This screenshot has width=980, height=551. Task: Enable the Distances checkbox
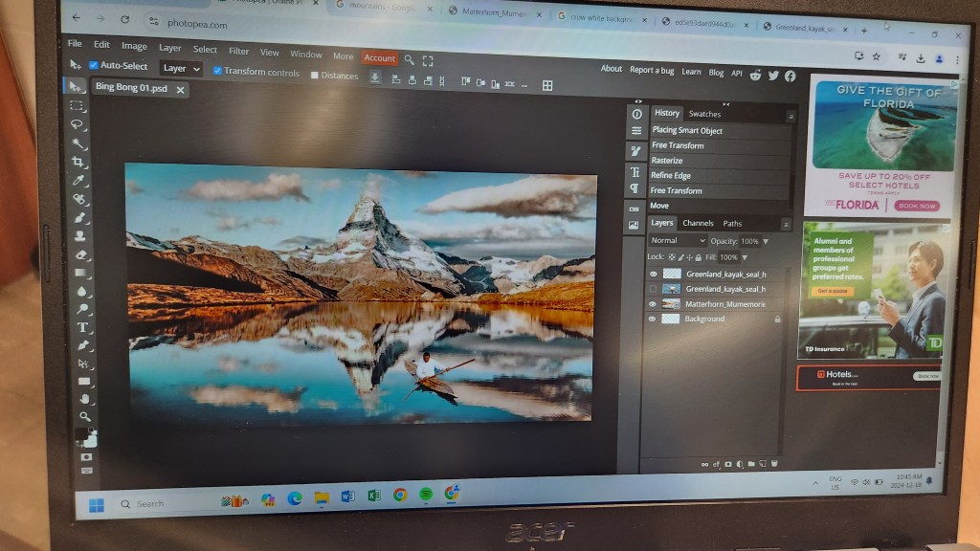point(315,76)
